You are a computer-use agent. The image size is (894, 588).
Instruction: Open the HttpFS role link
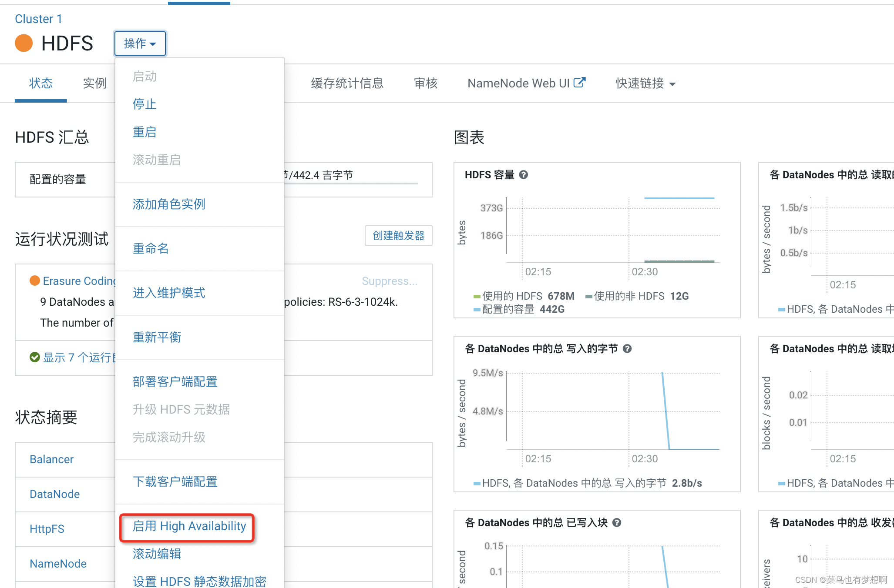click(47, 529)
